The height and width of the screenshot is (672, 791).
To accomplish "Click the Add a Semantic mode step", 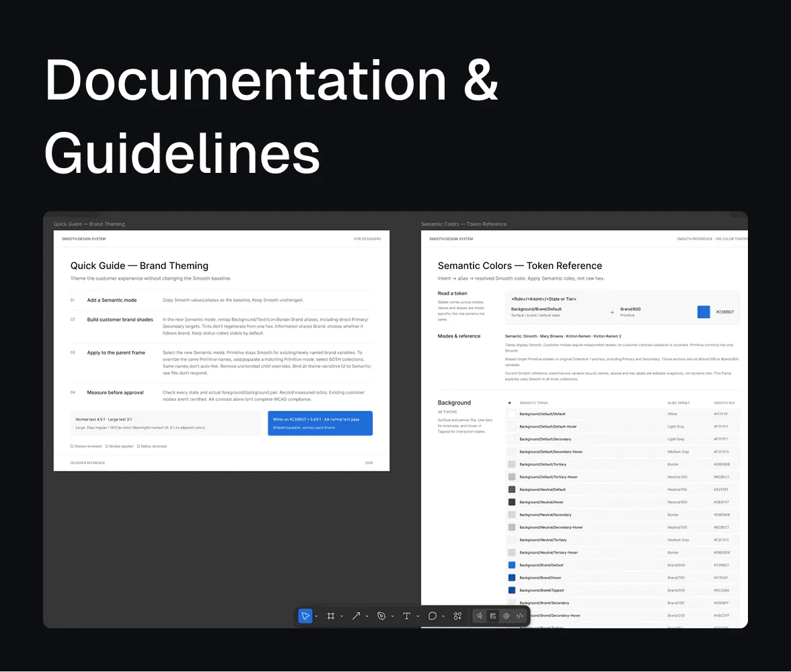I will coord(112,300).
